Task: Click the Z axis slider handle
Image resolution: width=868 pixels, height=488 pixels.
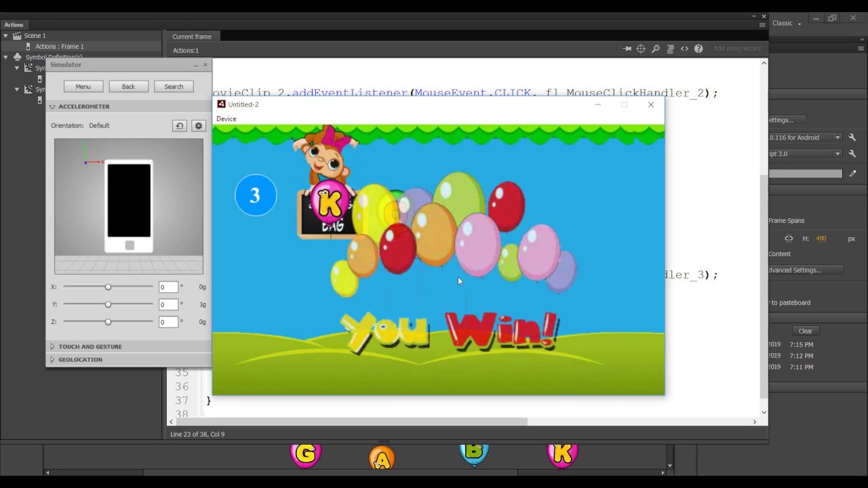Action: [108, 322]
